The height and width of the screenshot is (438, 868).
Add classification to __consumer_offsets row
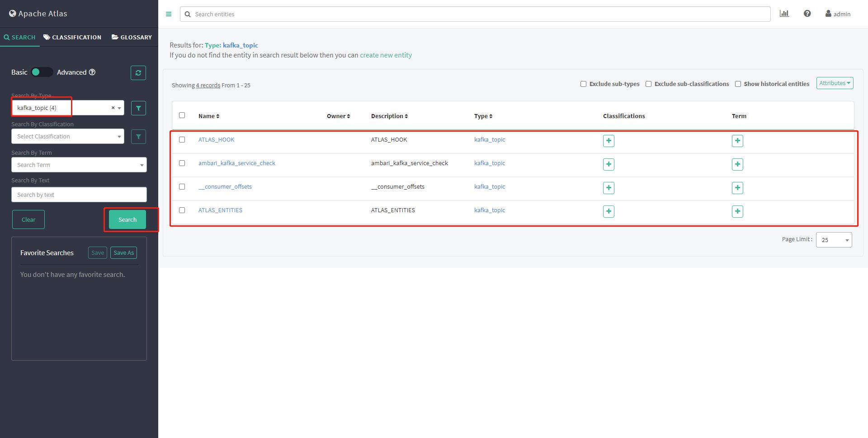(x=609, y=188)
